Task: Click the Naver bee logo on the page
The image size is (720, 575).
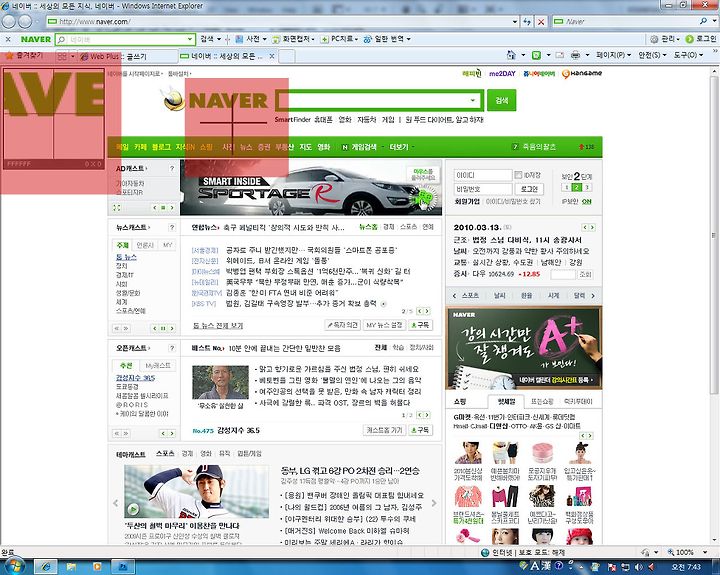Action: 174,98
